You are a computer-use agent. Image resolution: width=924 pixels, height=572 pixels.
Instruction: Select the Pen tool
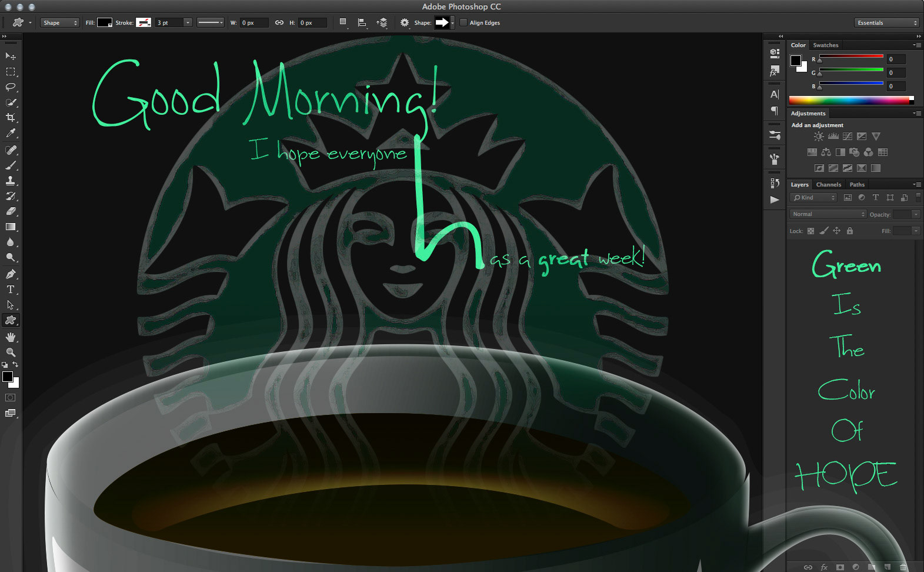[x=11, y=274]
